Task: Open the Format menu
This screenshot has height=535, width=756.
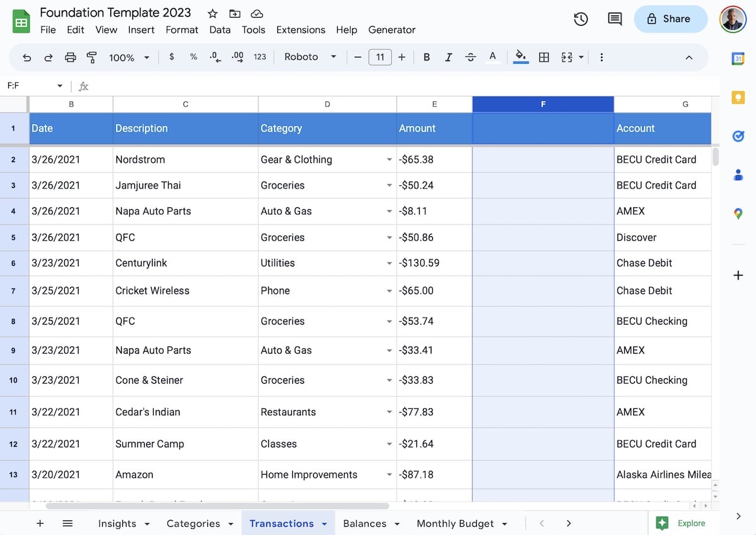Action: (x=182, y=30)
